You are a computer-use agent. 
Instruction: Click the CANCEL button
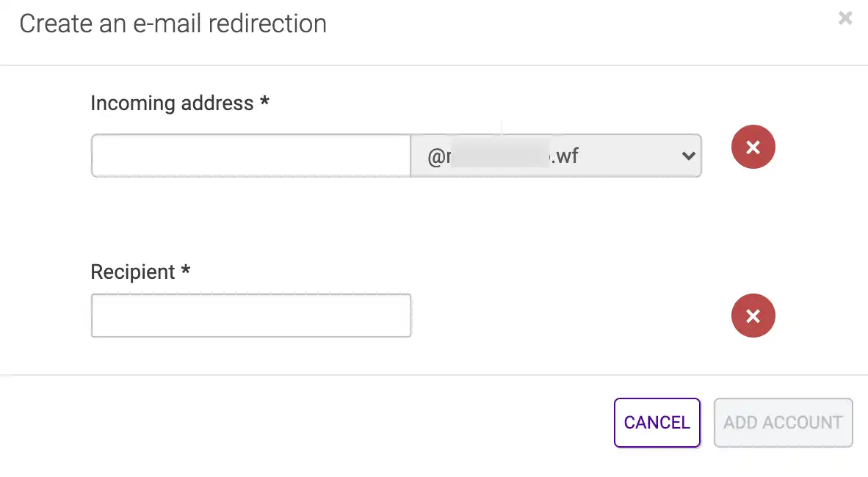[x=657, y=423]
